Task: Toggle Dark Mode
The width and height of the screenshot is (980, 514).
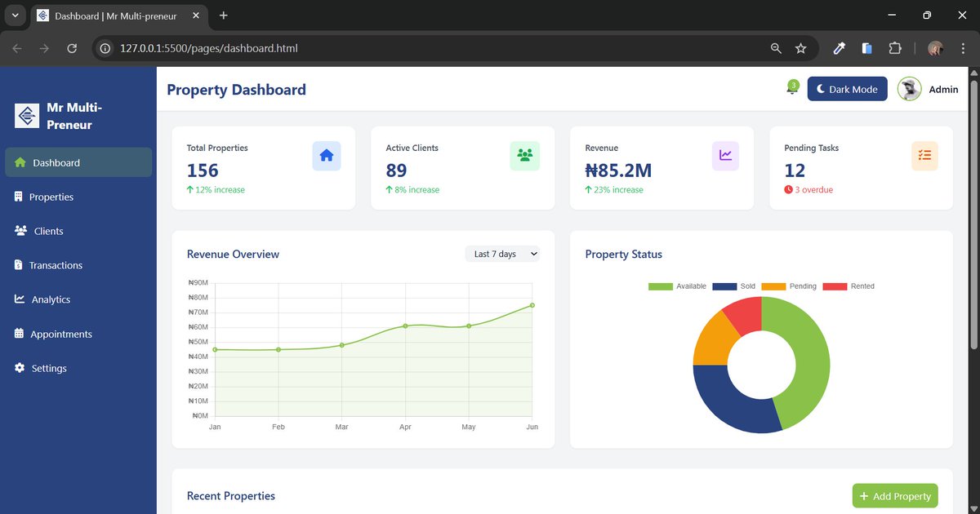Action: (847, 89)
